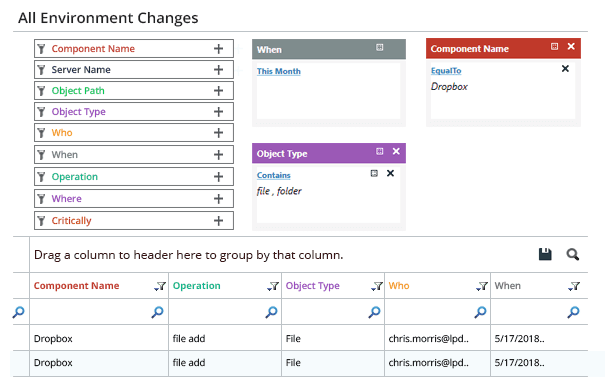Remove the Object Type filter panel
This screenshot has width=612, height=382.
396,151
